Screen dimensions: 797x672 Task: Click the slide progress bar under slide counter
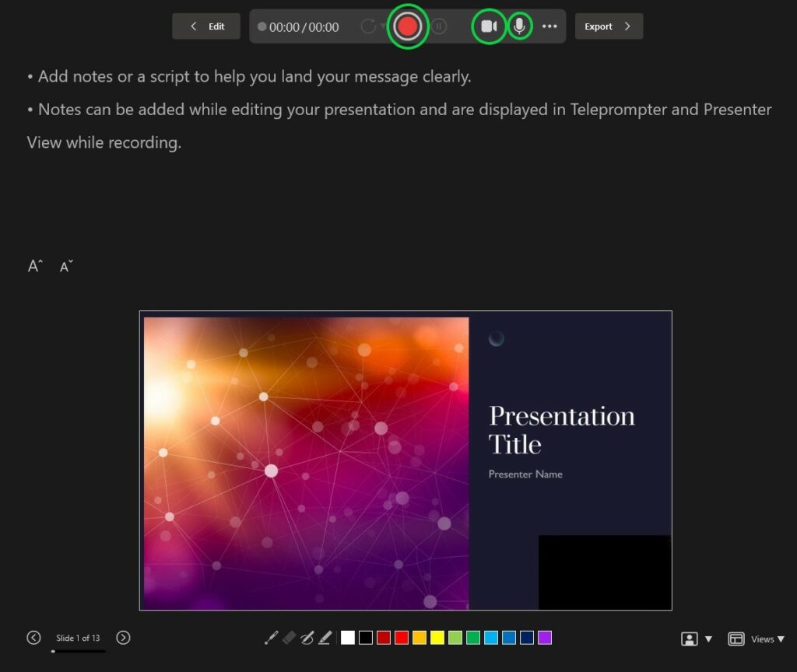pos(79,651)
